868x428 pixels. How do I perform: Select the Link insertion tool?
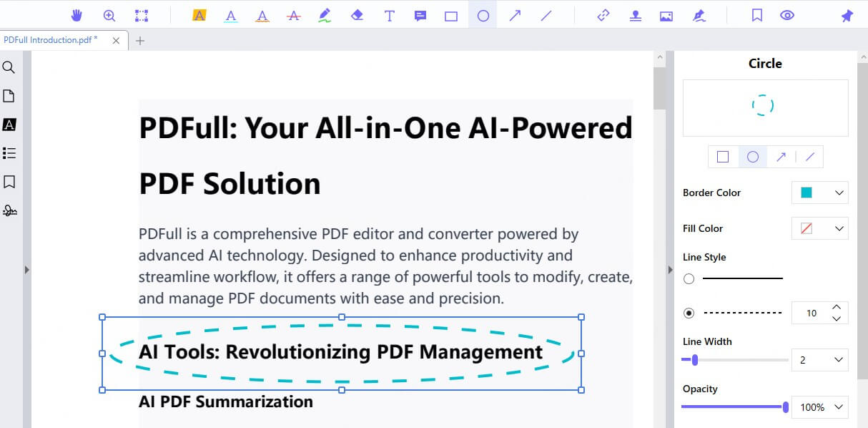point(603,14)
